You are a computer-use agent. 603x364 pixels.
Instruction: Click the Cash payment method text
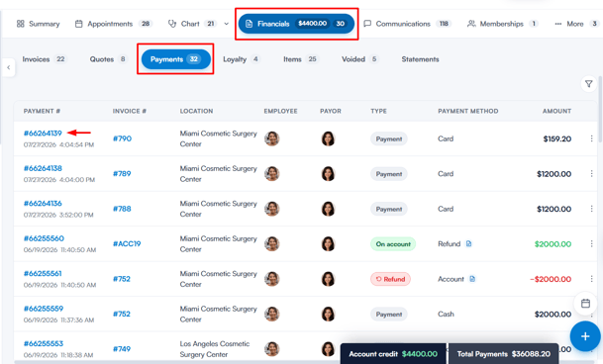[446, 314]
